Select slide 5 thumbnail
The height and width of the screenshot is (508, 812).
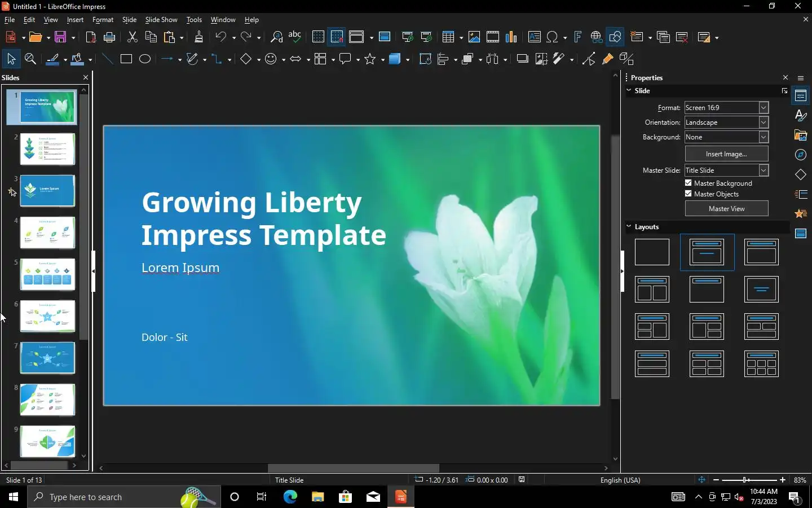[47, 274]
